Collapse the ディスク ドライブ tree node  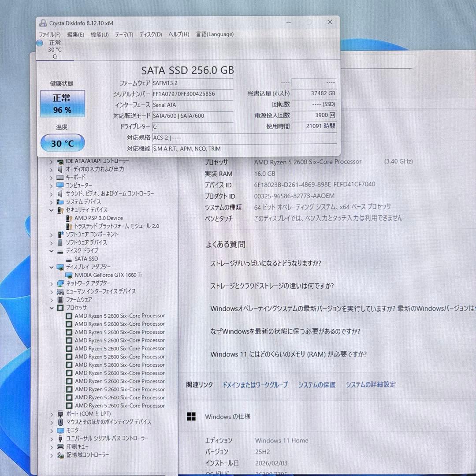tap(52, 250)
